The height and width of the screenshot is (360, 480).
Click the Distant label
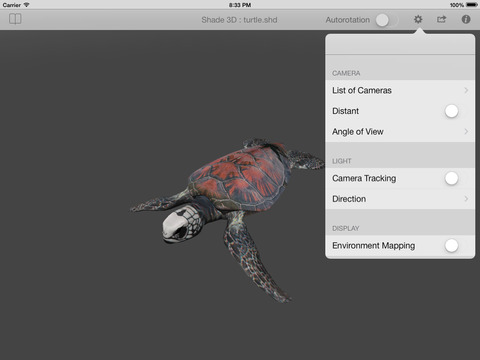point(345,111)
